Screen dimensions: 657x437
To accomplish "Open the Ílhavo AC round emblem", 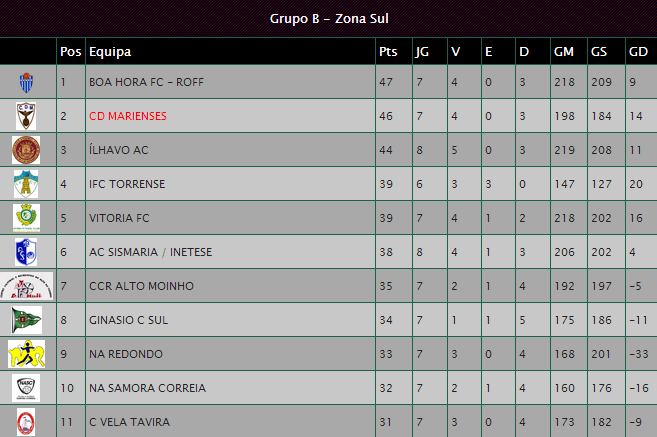I will pos(26,150).
